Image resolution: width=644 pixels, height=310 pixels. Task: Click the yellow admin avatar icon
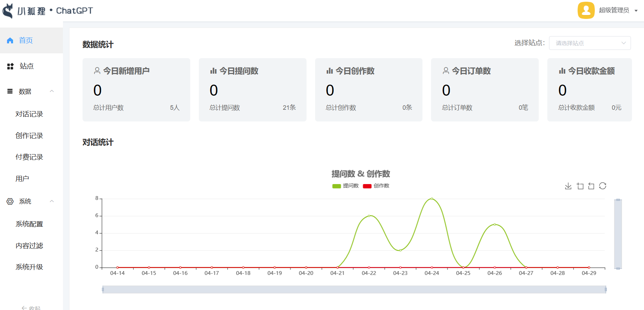(x=586, y=10)
